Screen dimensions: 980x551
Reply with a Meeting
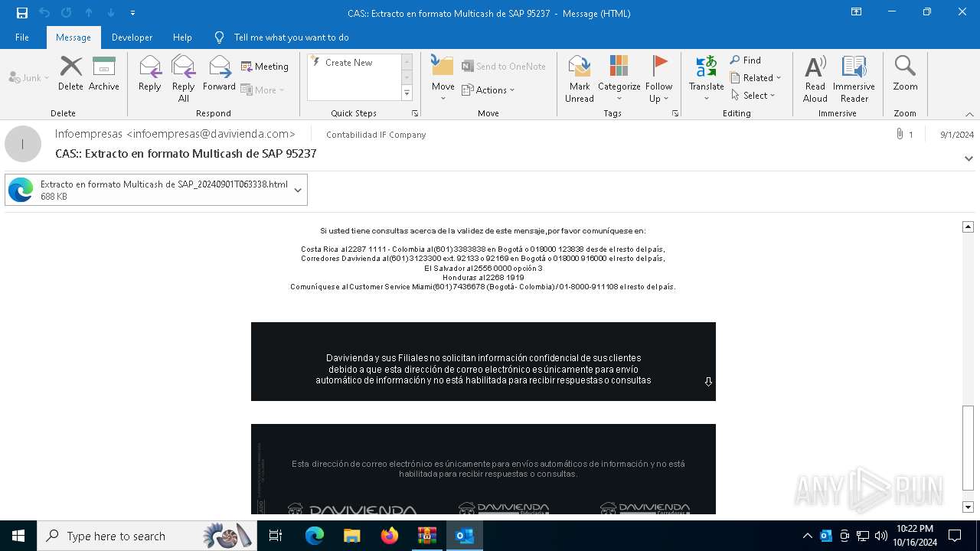[265, 67]
